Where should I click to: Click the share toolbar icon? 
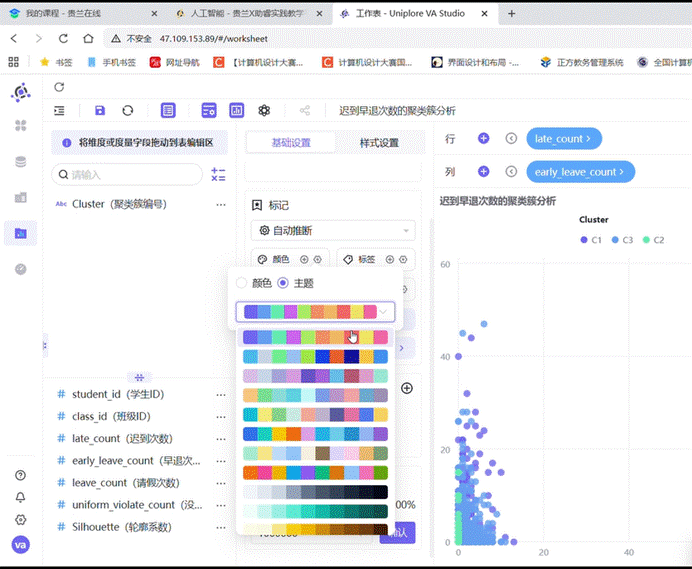click(305, 110)
